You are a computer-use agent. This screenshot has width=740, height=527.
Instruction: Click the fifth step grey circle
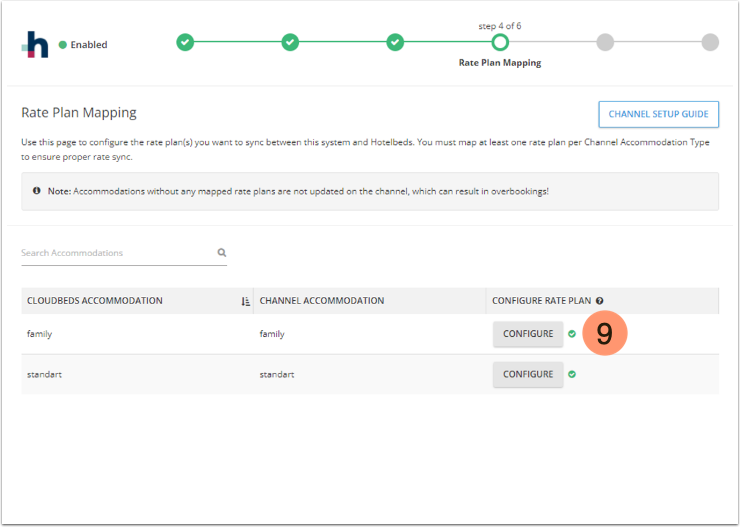[605, 42]
